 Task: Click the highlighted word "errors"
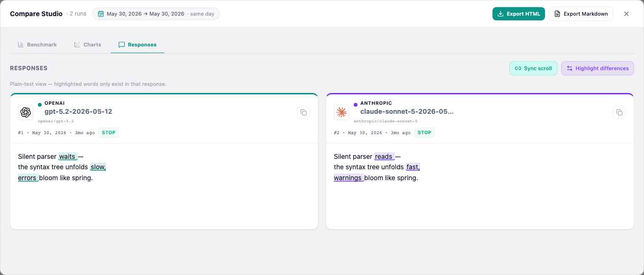[28, 178]
